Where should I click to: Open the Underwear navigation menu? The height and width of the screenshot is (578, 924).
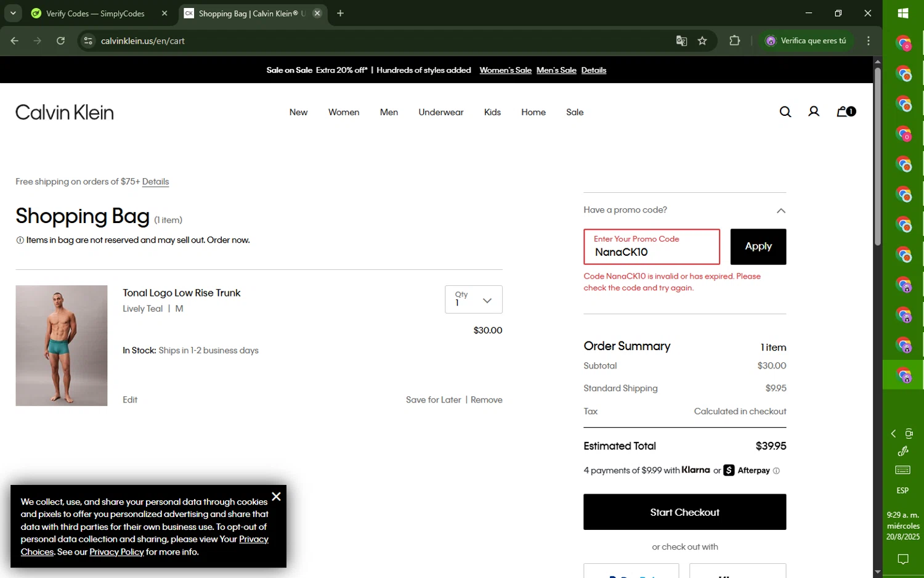point(441,112)
